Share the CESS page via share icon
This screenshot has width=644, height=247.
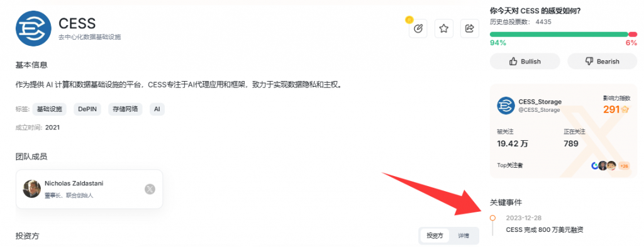(x=469, y=28)
